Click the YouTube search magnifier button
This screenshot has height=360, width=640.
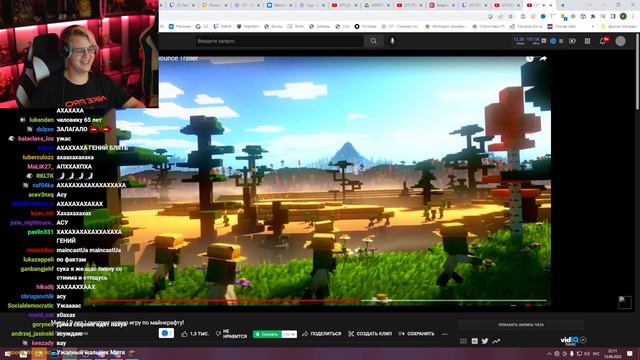point(373,41)
